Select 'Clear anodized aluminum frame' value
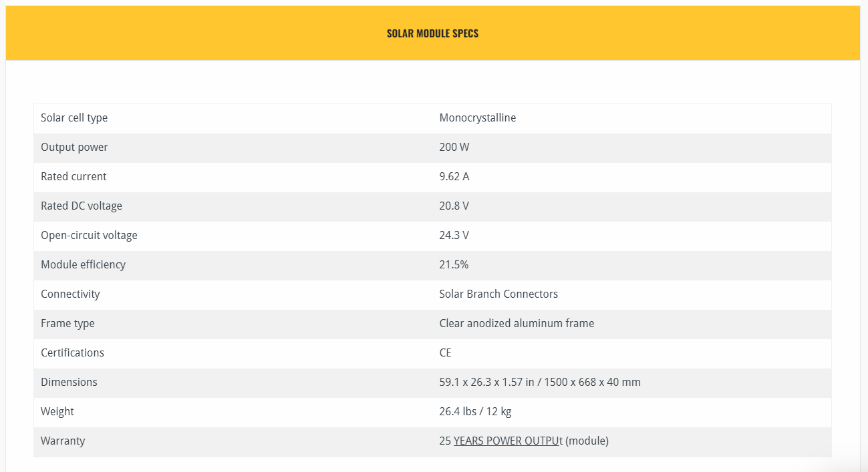 517,324
